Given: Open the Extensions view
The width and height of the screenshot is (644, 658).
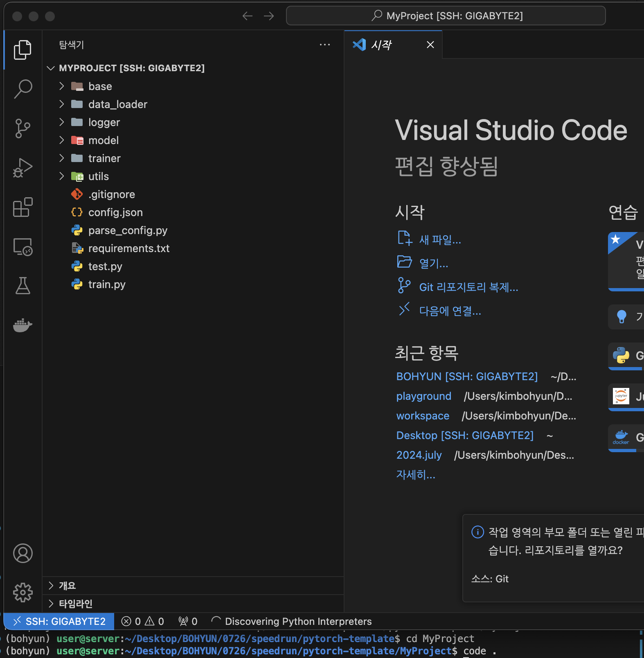Looking at the screenshot, I should pyautogui.click(x=23, y=207).
